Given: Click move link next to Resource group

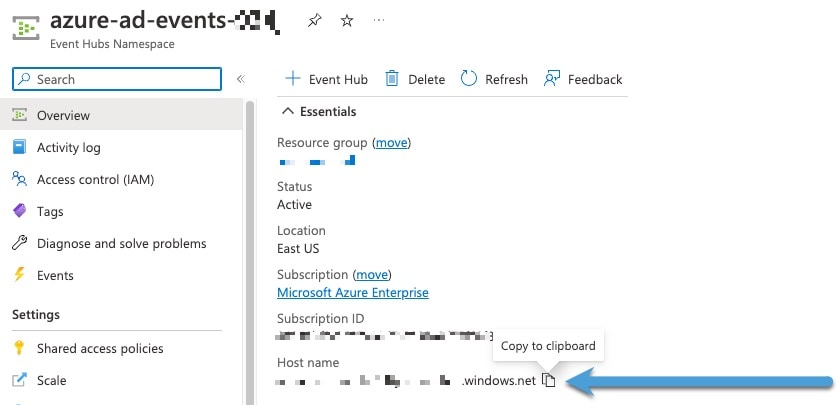Looking at the screenshot, I should point(391,143).
